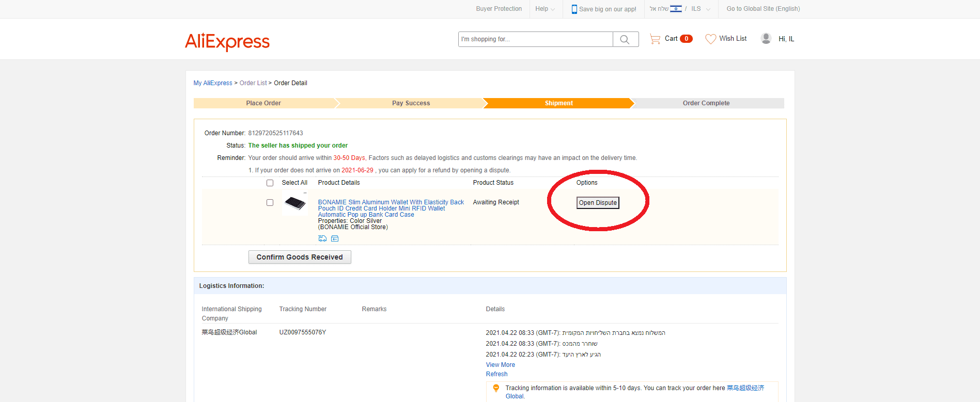Viewport: 980px width, 402px height.
Task: Click the Cart item count badge
Action: tap(686, 39)
